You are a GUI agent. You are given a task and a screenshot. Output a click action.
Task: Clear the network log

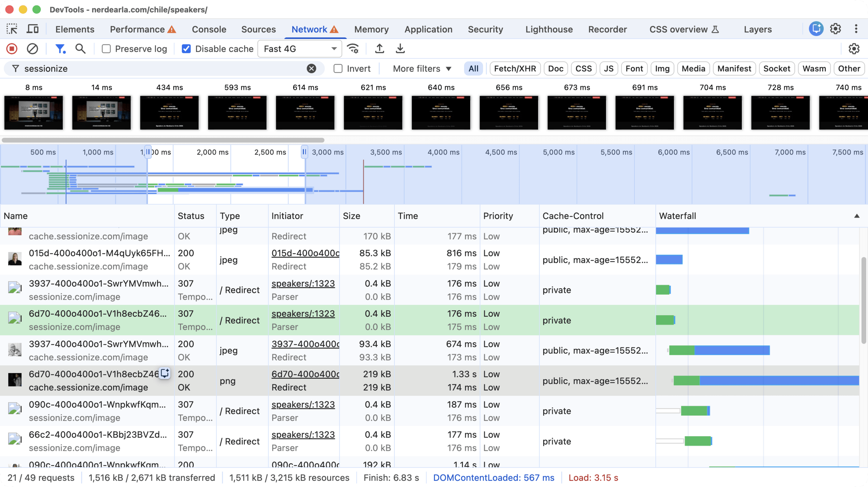coord(32,49)
